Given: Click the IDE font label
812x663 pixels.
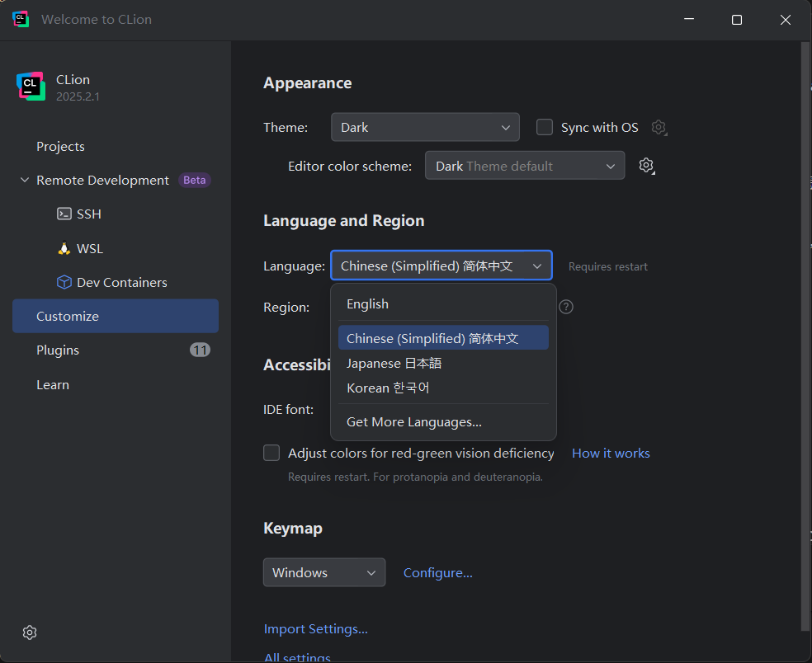Looking at the screenshot, I should coord(289,409).
